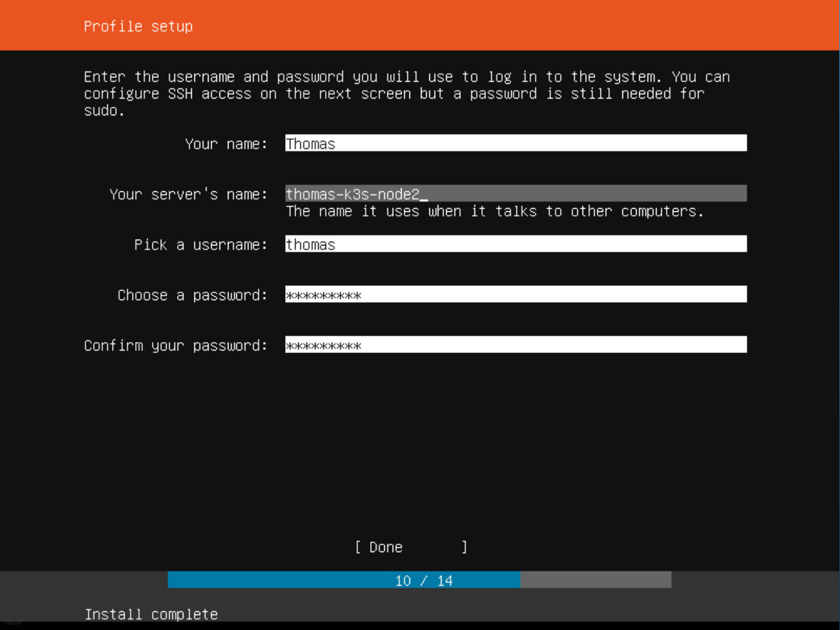Select the Choose a password field

(x=515, y=295)
